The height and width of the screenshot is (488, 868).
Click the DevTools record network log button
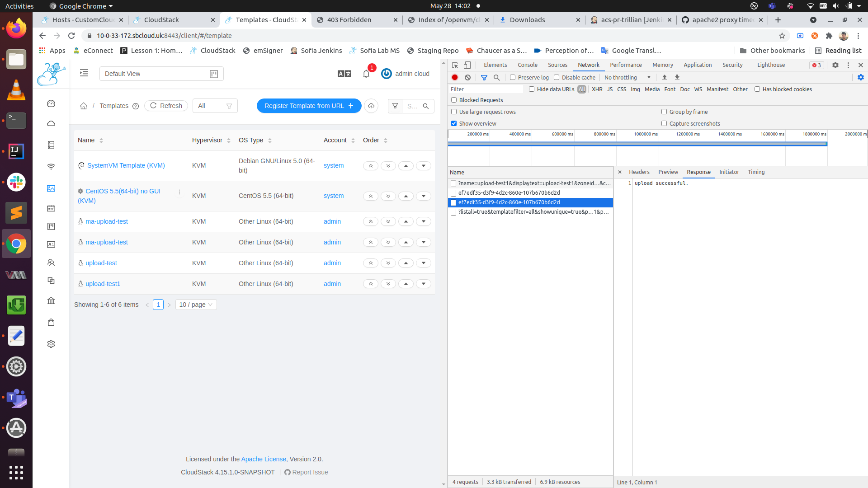click(455, 78)
